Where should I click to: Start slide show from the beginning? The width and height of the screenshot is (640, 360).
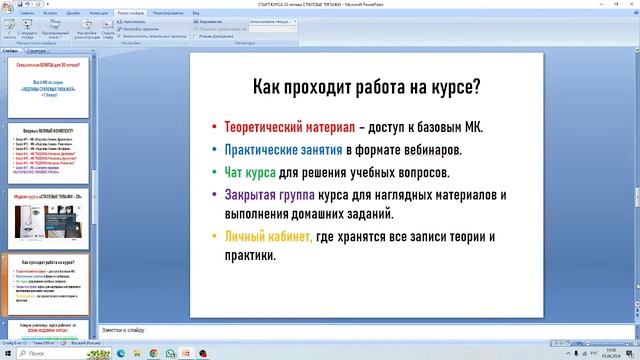point(9,29)
